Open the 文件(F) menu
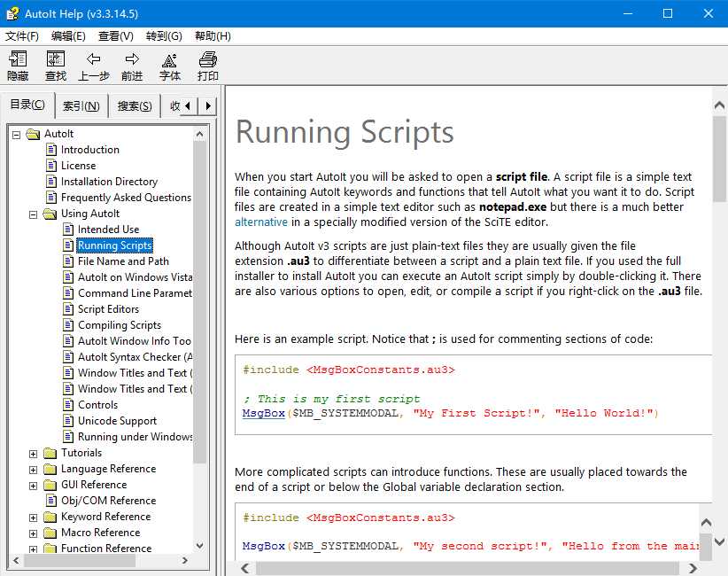 22,36
